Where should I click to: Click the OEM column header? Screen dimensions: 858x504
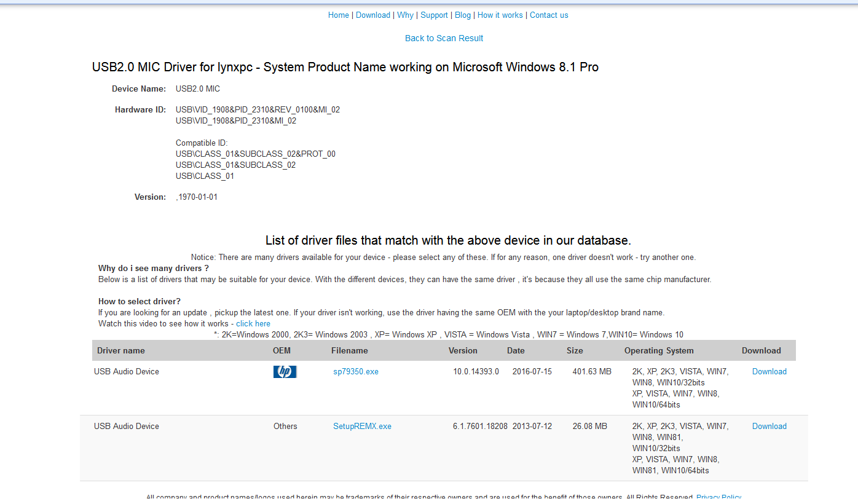(281, 351)
